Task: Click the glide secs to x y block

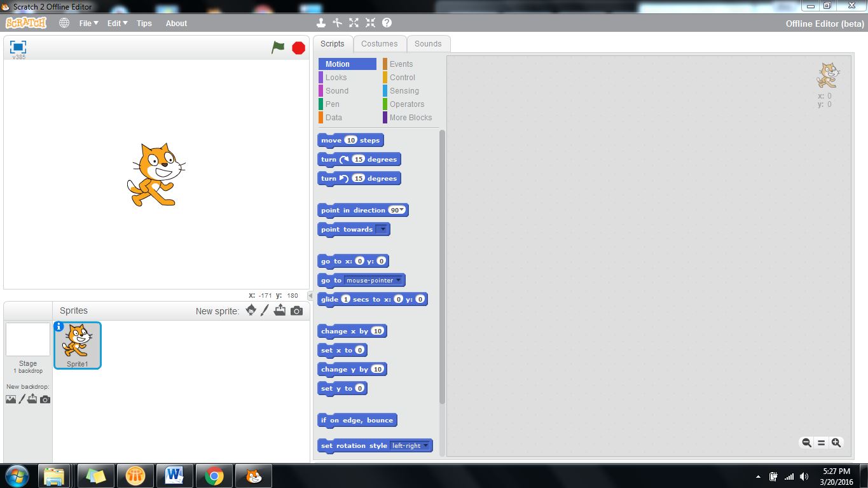Action: (373, 300)
